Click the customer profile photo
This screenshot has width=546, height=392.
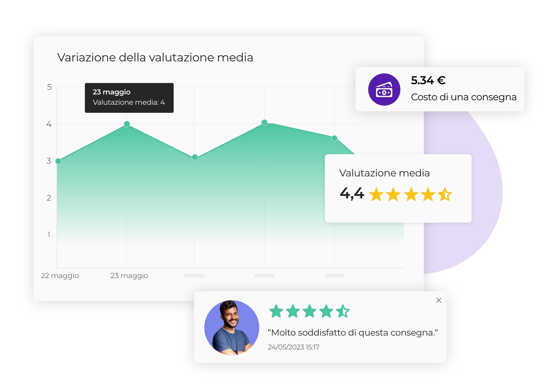pos(231,328)
